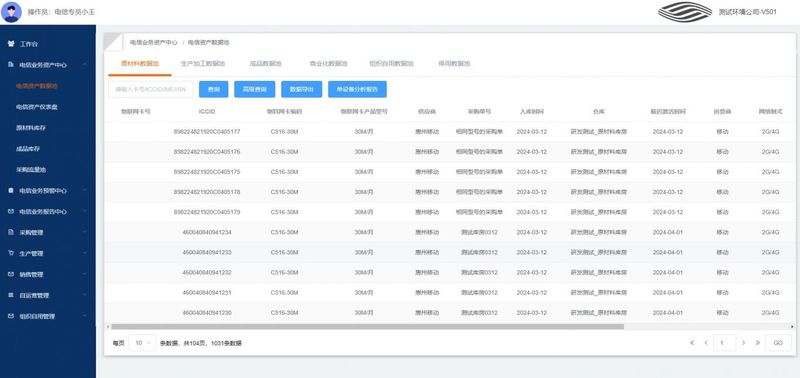Click the scrollbar right arrow
The image size is (800, 378).
[792, 326]
